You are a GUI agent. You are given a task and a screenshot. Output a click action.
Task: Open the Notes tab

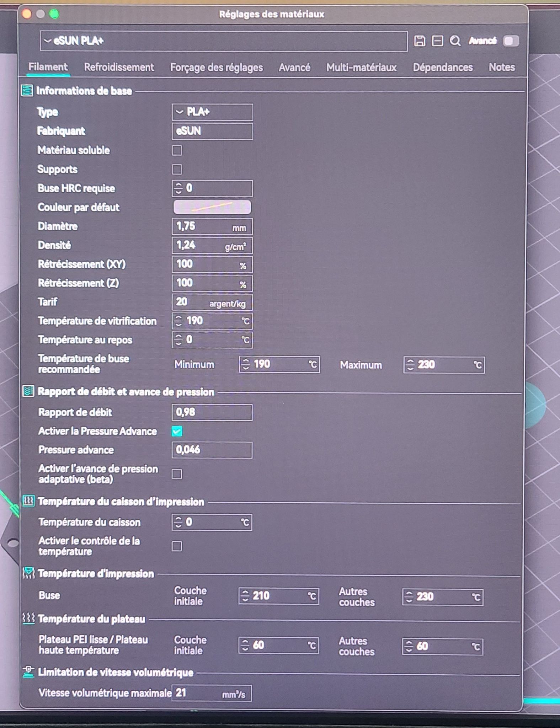coord(502,67)
